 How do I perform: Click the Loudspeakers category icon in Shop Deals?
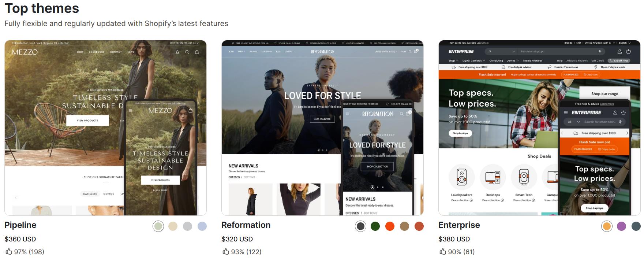[x=461, y=177]
